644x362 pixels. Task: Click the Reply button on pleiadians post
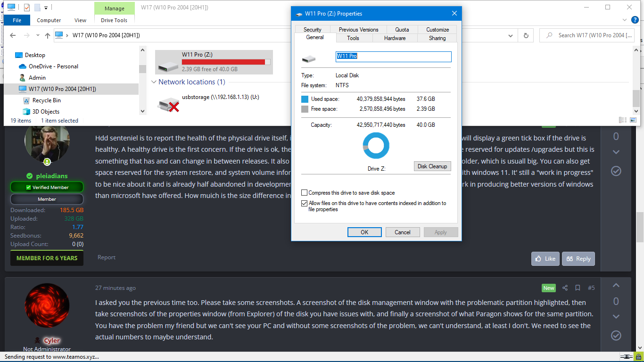point(578,259)
